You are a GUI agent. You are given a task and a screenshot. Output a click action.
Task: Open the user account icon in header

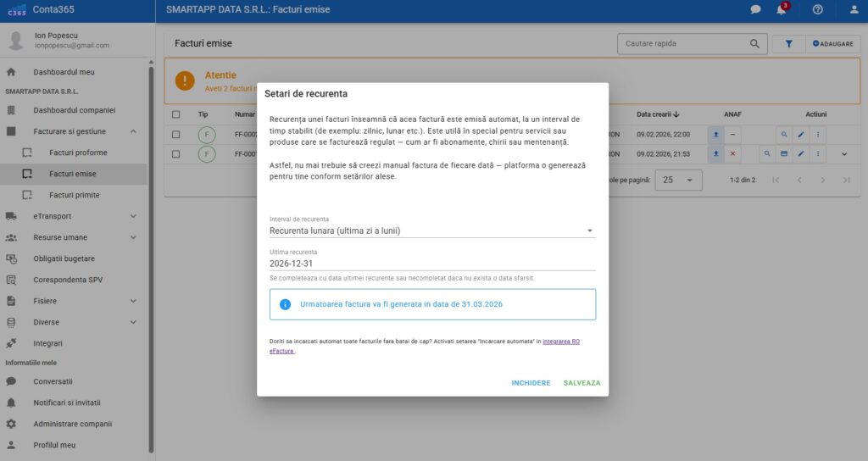point(854,9)
